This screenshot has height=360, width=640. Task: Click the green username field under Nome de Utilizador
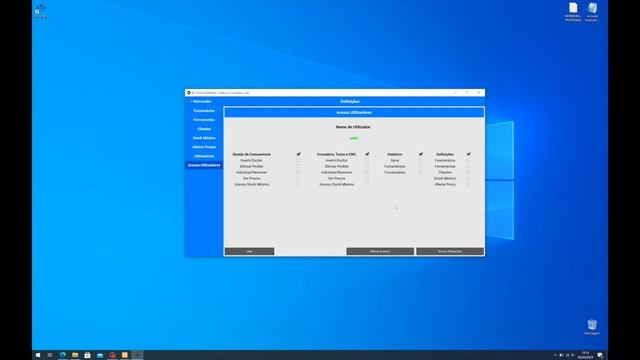pyautogui.click(x=353, y=138)
